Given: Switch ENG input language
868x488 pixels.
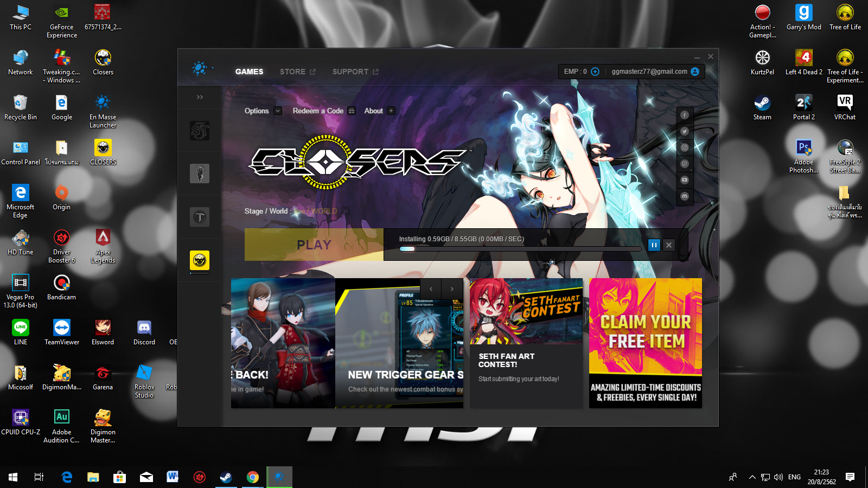Looking at the screenshot, I should click(794, 477).
